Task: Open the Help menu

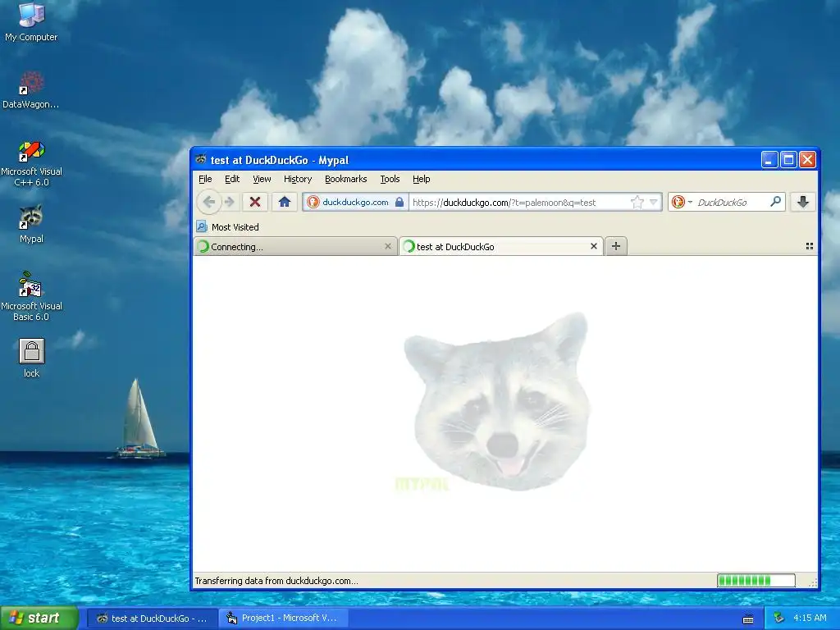Action: tap(422, 179)
